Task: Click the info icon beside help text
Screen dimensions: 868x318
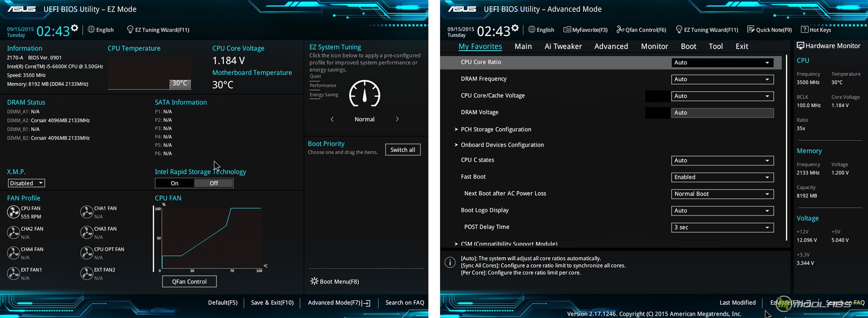Action: (450, 263)
